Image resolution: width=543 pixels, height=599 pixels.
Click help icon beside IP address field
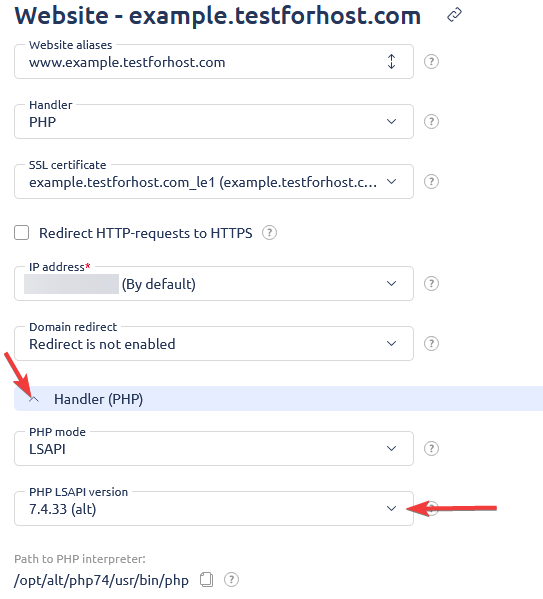pyautogui.click(x=431, y=283)
